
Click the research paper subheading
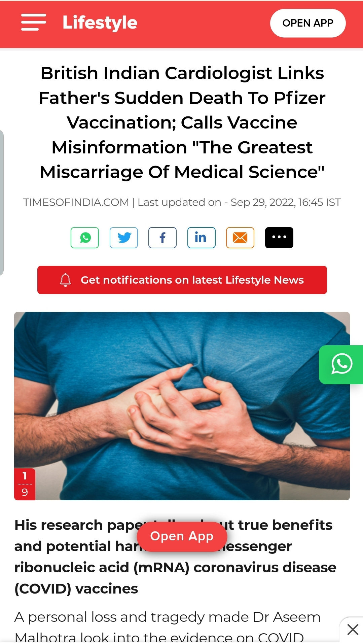pyautogui.click(x=175, y=557)
